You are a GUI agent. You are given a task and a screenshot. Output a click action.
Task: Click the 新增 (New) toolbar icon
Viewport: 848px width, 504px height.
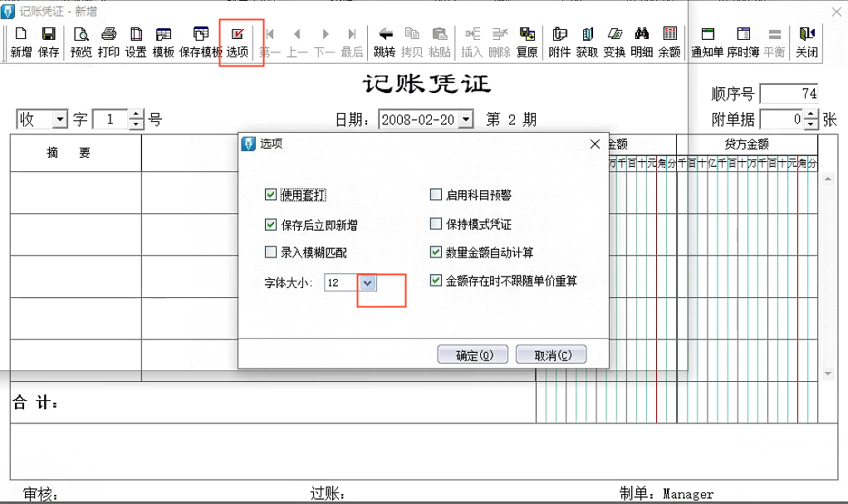coord(21,42)
